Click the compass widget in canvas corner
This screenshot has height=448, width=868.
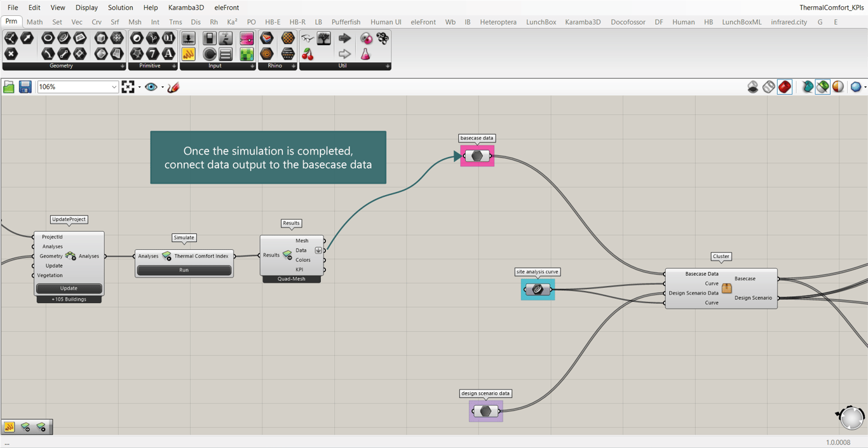[851, 417]
